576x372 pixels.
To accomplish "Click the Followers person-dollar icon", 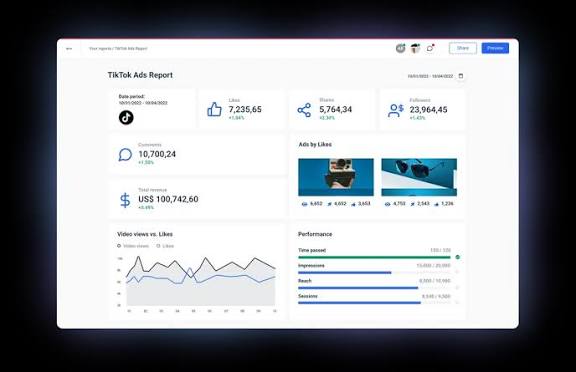I will [x=396, y=110].
